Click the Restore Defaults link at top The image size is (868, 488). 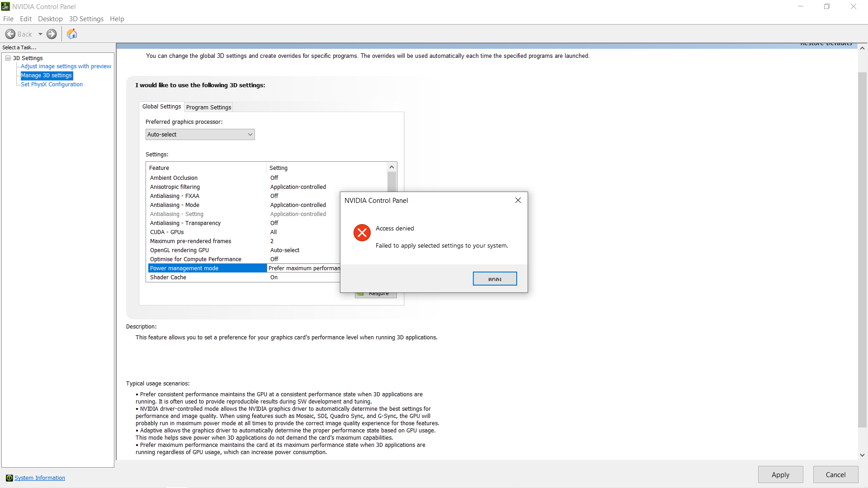(x=826, y=44)
